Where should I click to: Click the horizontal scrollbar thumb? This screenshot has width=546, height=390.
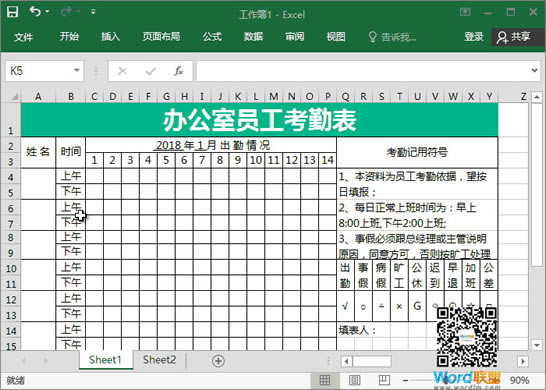click(x=372, y=361)
